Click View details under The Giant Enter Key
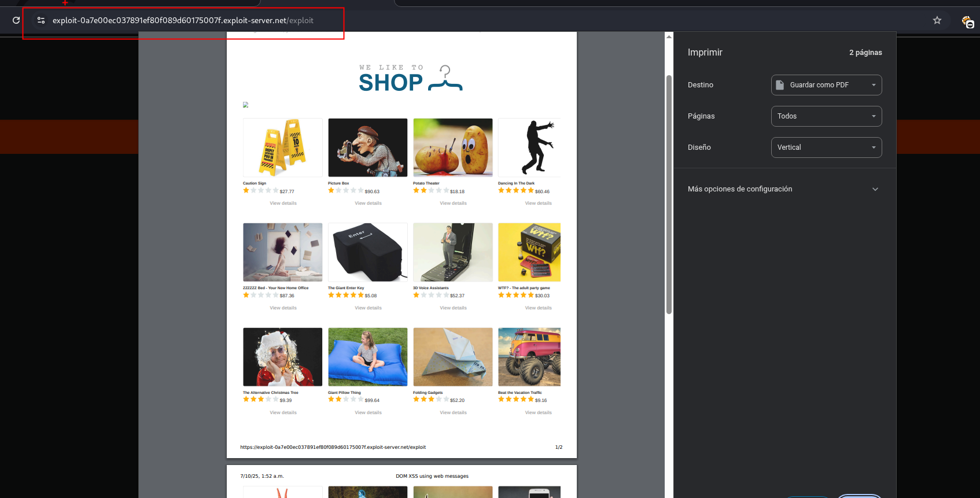980x498 pixels. pos(368,308)
